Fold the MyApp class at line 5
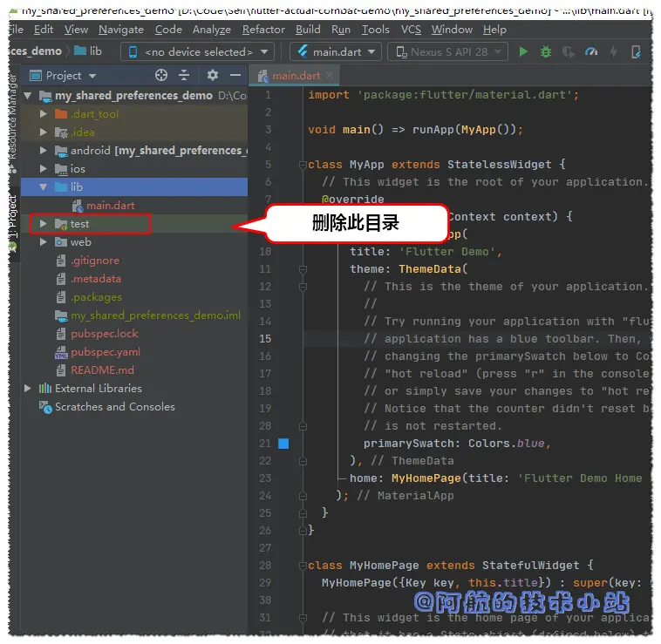Viewport: 661px width, 644px height. pyautogui.click(x=303, y=165)
